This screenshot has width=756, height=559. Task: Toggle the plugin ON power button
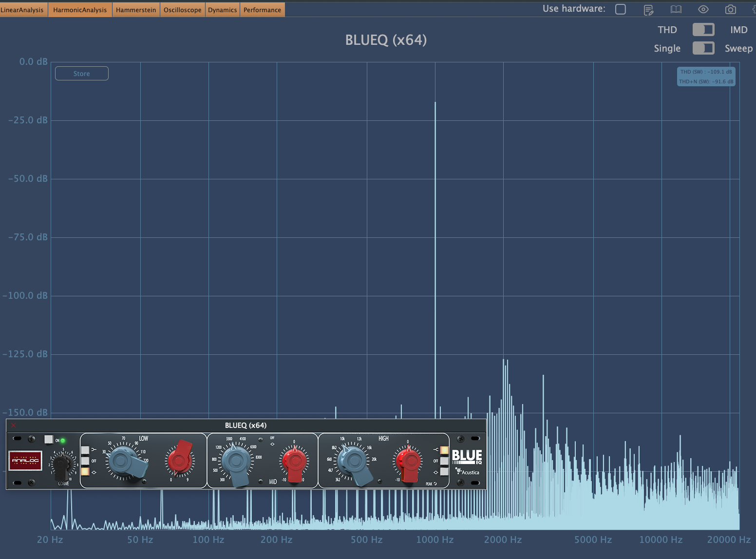click(x=49, y=440)
